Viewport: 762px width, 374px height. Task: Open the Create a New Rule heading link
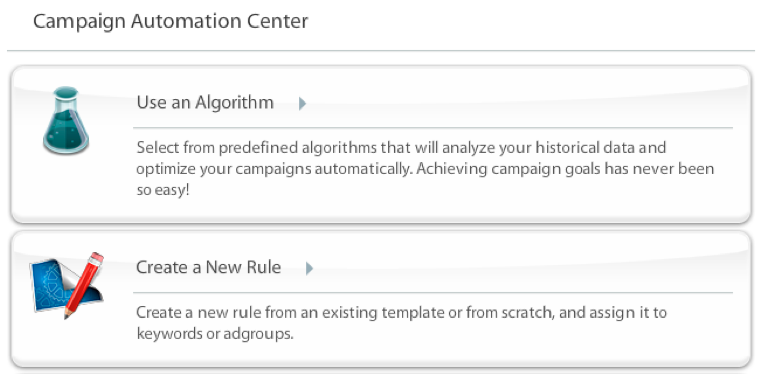pyautogui.click(x=208, y=267)
